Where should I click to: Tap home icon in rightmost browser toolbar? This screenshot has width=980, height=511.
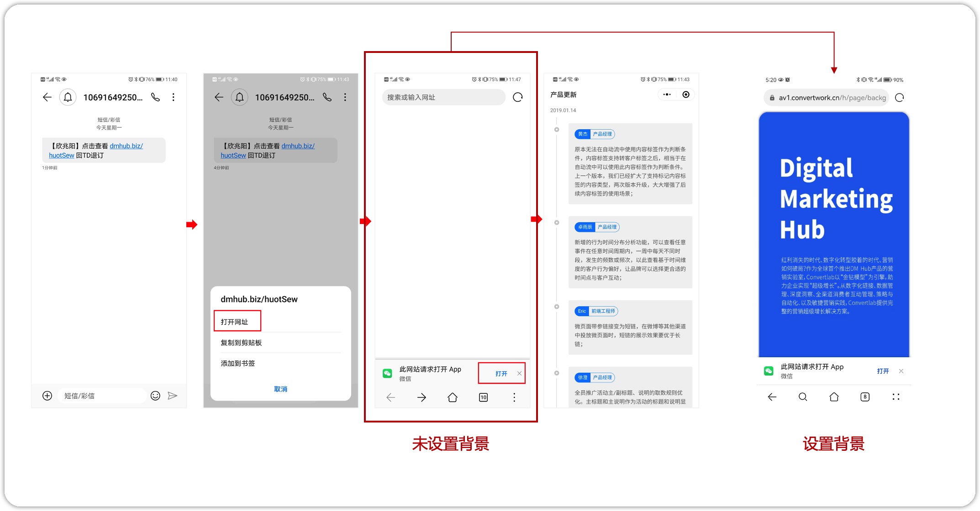[x=834, y=397]
